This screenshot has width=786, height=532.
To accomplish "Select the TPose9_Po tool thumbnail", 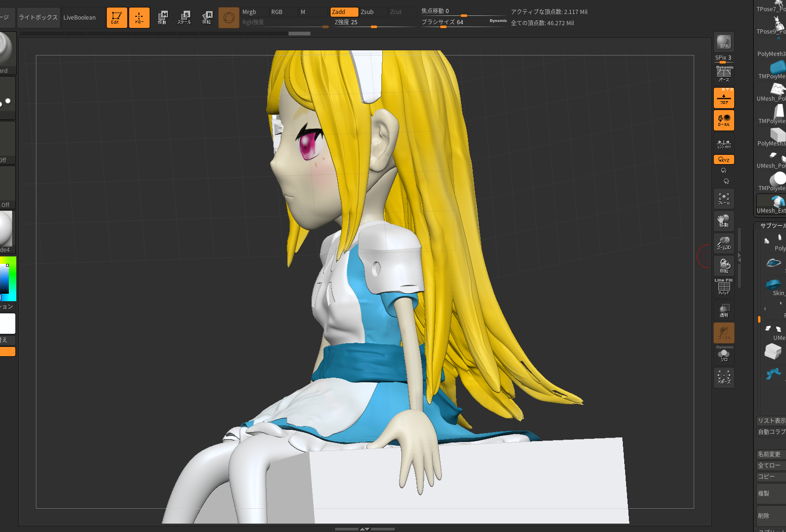I will (772, 25).
